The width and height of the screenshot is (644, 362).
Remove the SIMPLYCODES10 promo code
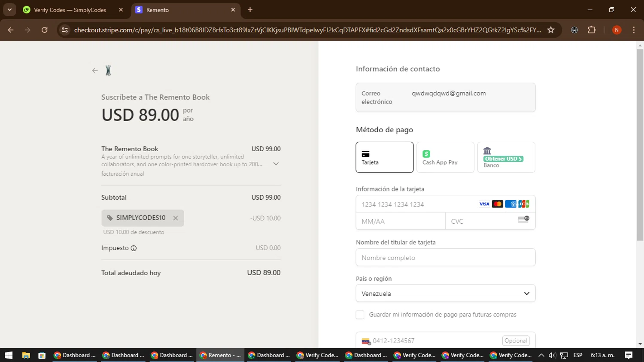[176, 218]
